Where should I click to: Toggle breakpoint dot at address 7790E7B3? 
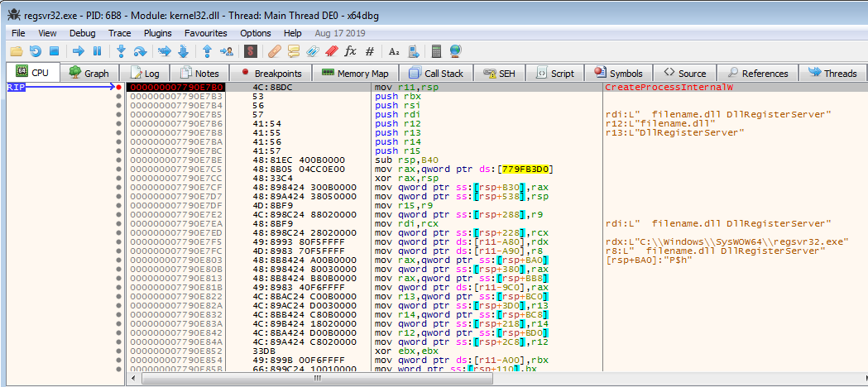click(119, 96)
